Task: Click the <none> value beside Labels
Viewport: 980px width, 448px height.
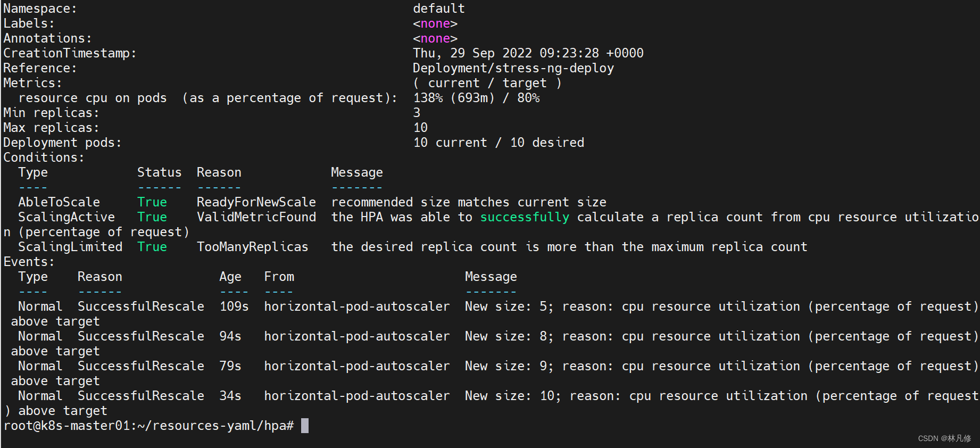Action: coord(435,23)
